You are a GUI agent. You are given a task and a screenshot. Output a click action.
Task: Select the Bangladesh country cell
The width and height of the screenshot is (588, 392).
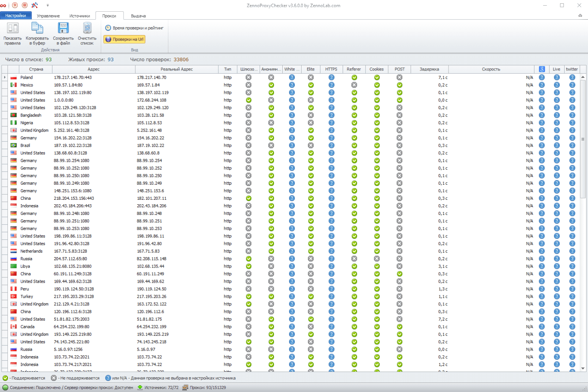pyautogui.click(x=31, y=115)
